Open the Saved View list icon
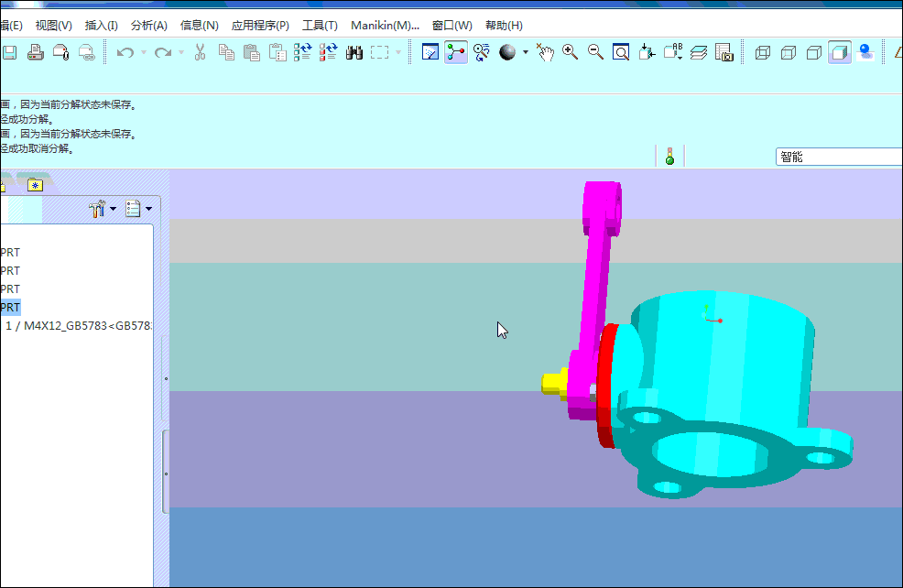Screen dimensions: 903x588 coord(672,52)
